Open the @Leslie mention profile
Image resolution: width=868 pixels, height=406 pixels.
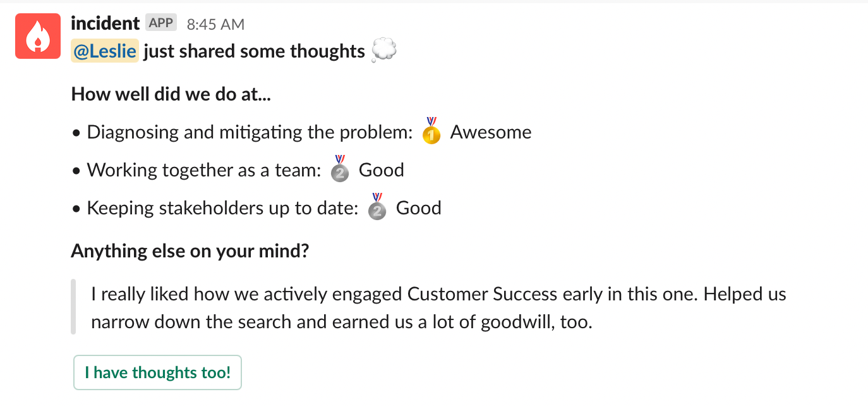(x=104, y=51)
